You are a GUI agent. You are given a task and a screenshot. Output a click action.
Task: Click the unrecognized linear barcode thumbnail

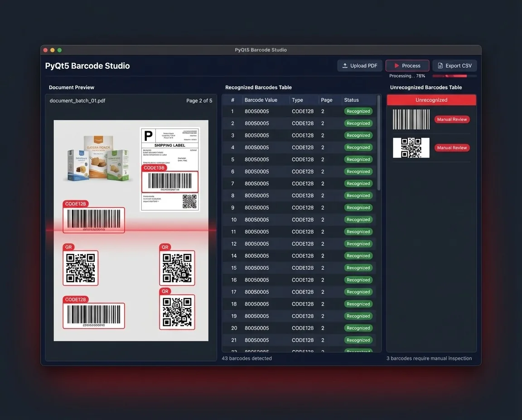point(411,119)
